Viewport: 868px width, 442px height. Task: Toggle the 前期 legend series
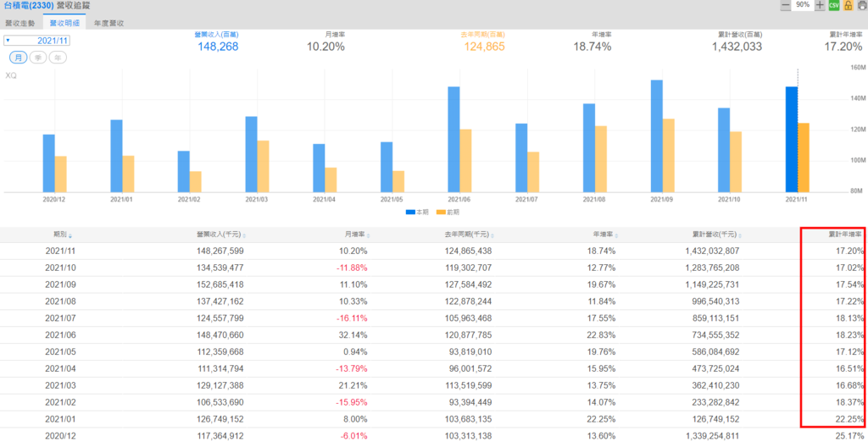pyautogui.click(x=448, y=212)
